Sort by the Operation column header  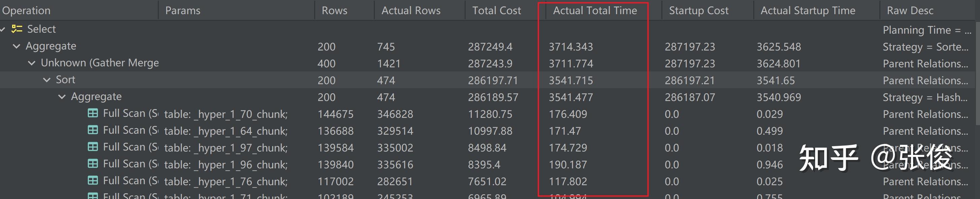point(26,10)
